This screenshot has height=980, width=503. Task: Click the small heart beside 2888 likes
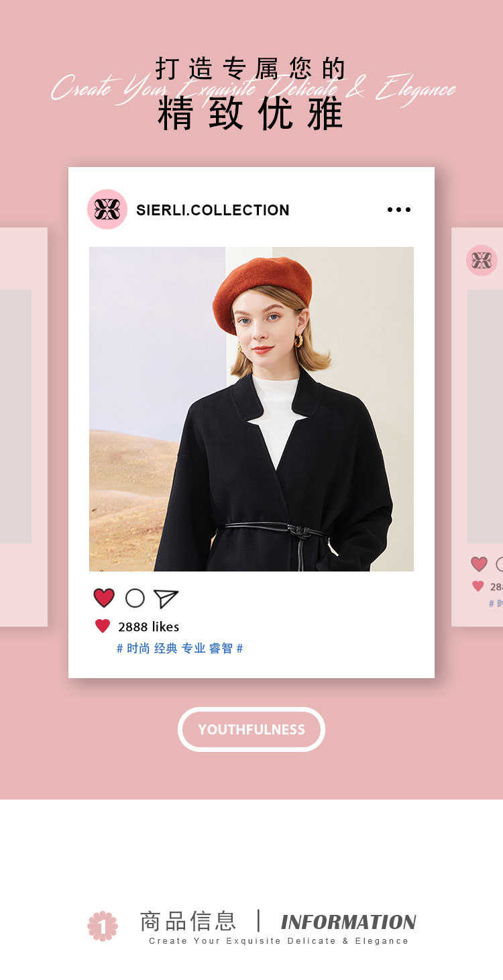point(103,627)
